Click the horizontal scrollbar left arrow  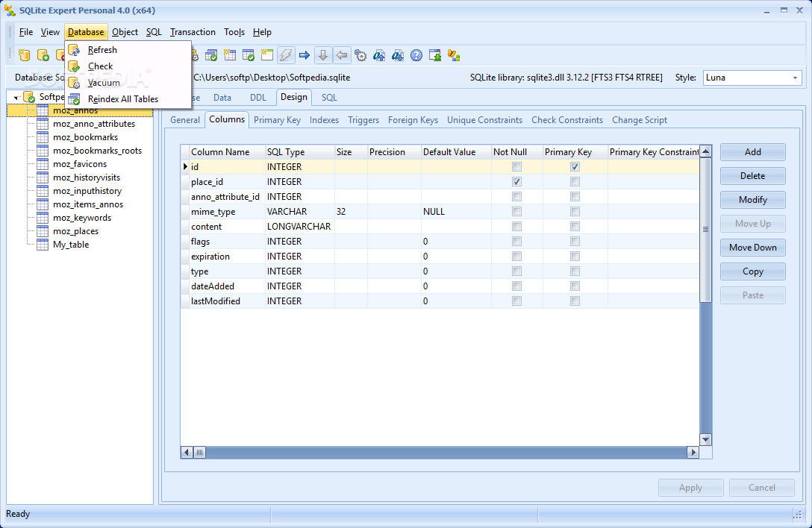[187, 453]
